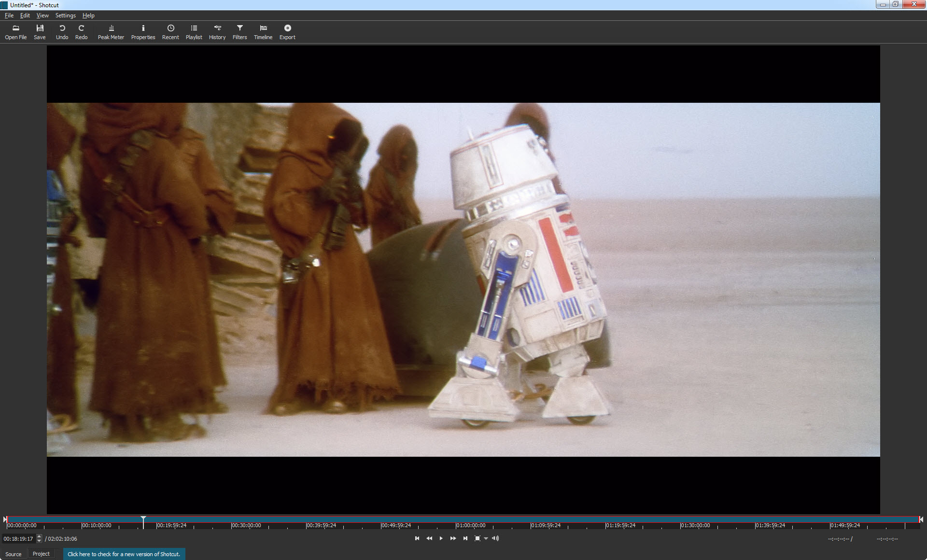The height and width of the screenshot is (560, 927).
Task: Rewind the video playback
Action: [x=429, y=538]
